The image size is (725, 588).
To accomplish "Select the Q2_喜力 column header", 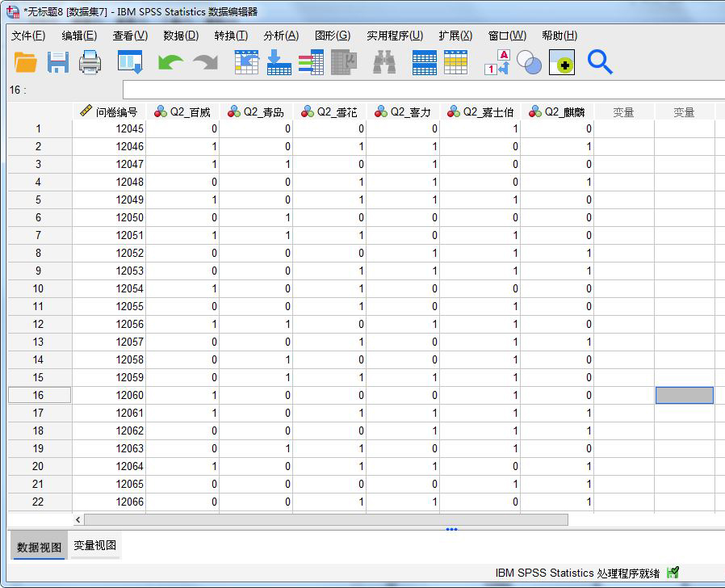I will coord(403,112).
